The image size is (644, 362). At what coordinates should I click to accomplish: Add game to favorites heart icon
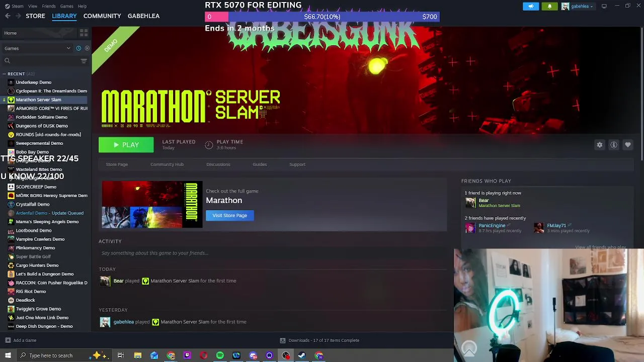628,145
